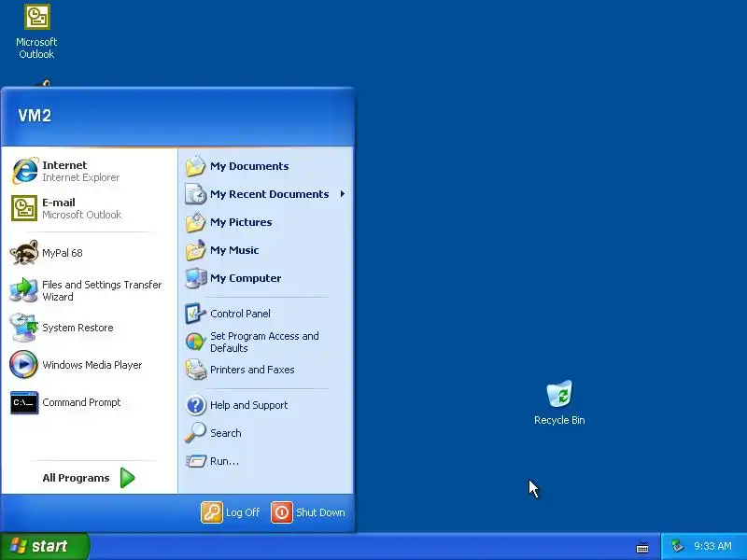747x560 pixels.
Task: Click the My Music folder icon
Action: coord(195,250)
